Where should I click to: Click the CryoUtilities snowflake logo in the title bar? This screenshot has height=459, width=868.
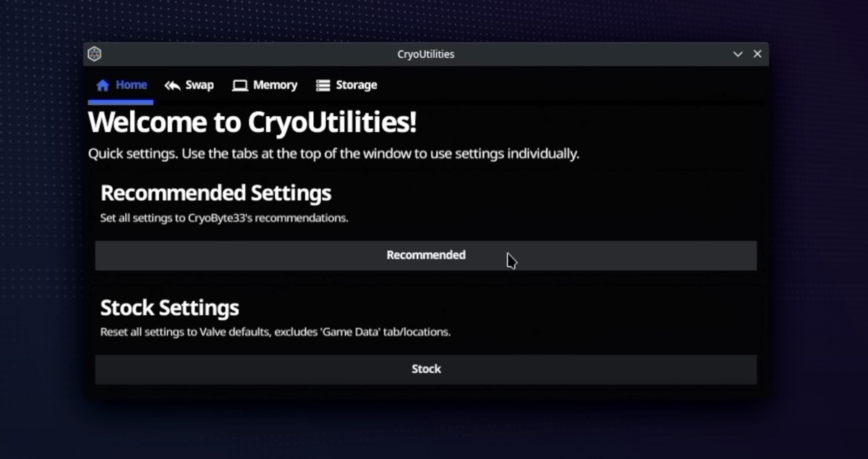click(94, 54)
